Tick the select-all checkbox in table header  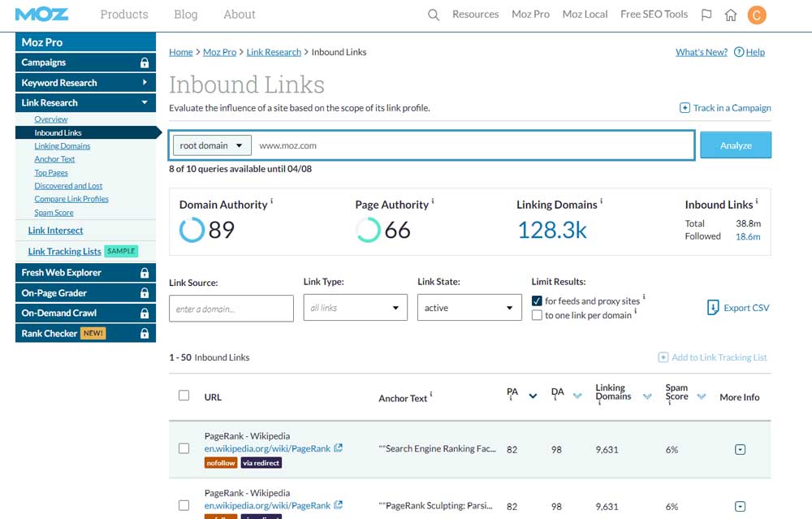click(x=184, y=396)
